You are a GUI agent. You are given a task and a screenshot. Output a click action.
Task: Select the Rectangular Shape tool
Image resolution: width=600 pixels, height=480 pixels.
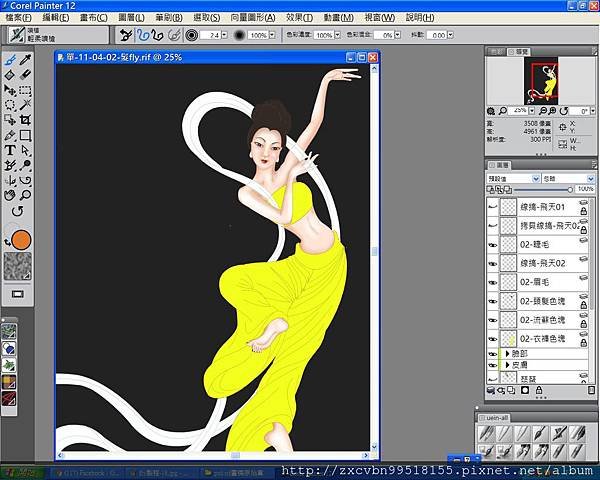26,135
